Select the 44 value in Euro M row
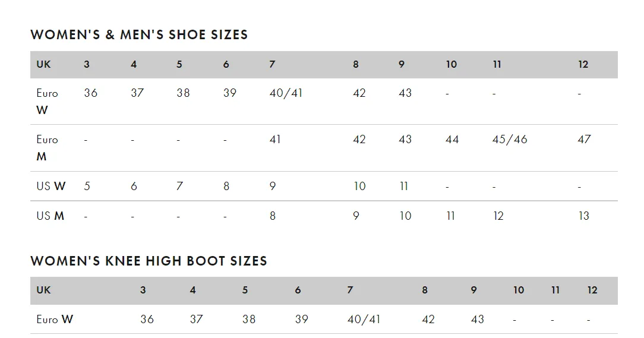The height and width of the screenshot is (338, 644). 452,140
